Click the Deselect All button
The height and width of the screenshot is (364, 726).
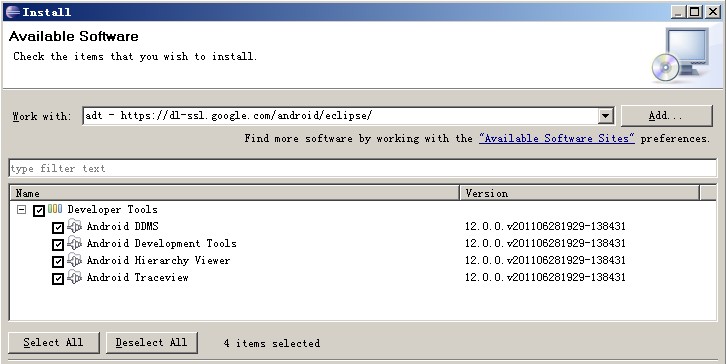pyautogui.click(x=151, y=343)
